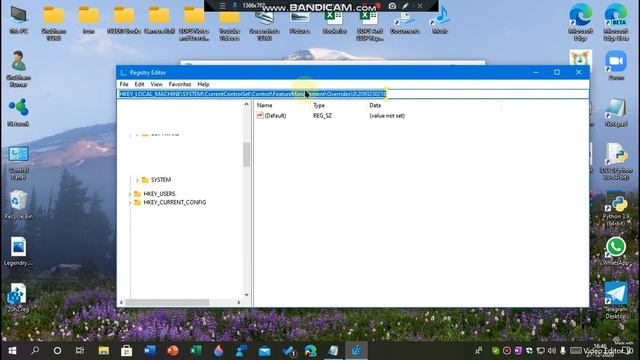Click the Bandicam screenshot camera icon
The height and width of the screenshot is (360, 640).
392,6
